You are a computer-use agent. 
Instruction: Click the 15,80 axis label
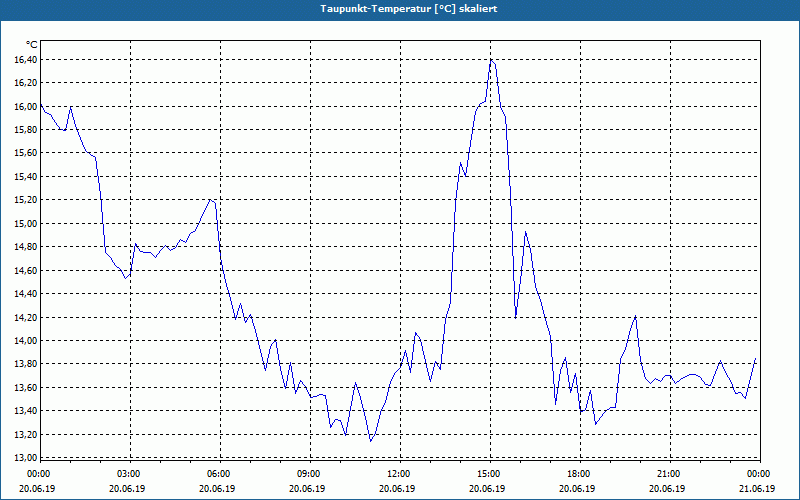click(25, 130)
